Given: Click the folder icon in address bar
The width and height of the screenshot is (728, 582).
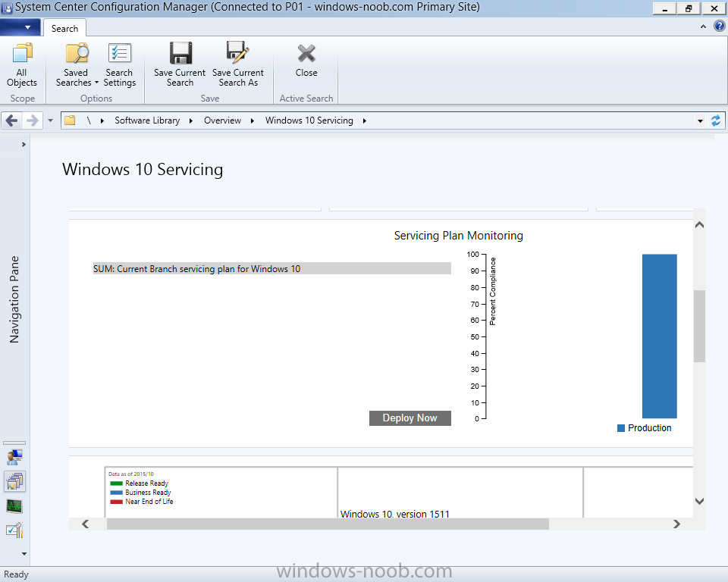Looking at the screenshot, I should [x=70, y=120].
